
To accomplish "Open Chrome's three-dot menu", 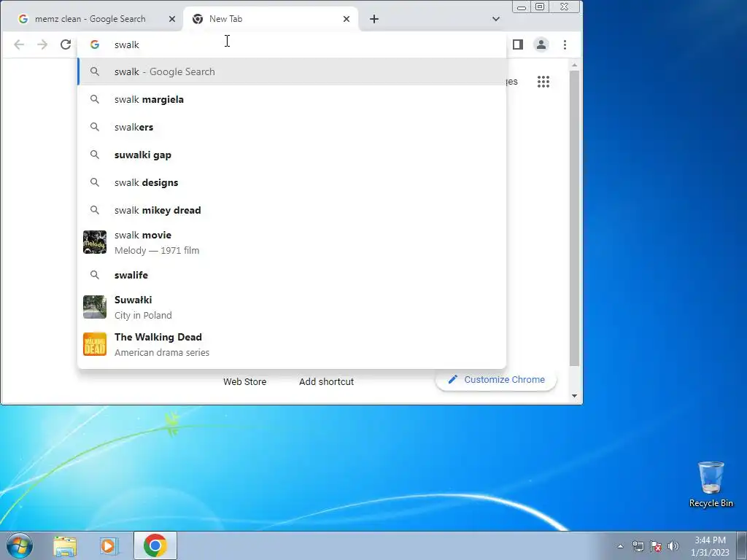I will pyautogui.click(x=565, y=44).
